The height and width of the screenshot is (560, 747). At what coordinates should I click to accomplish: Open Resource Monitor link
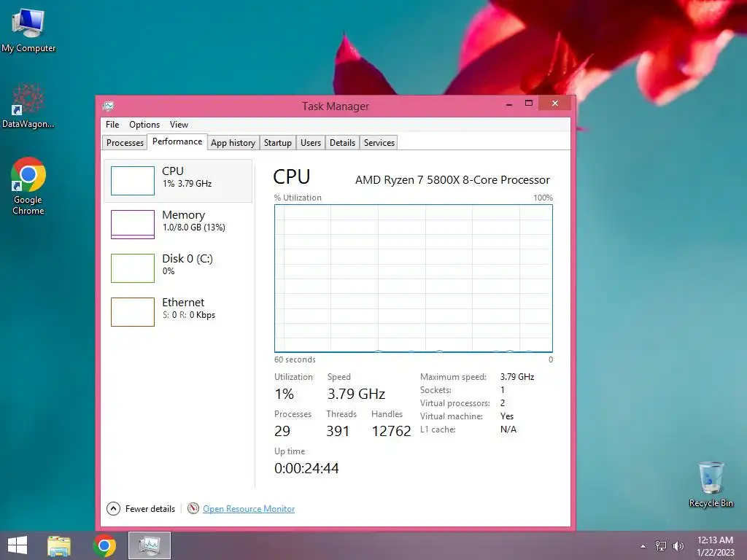tap(249, 508)
